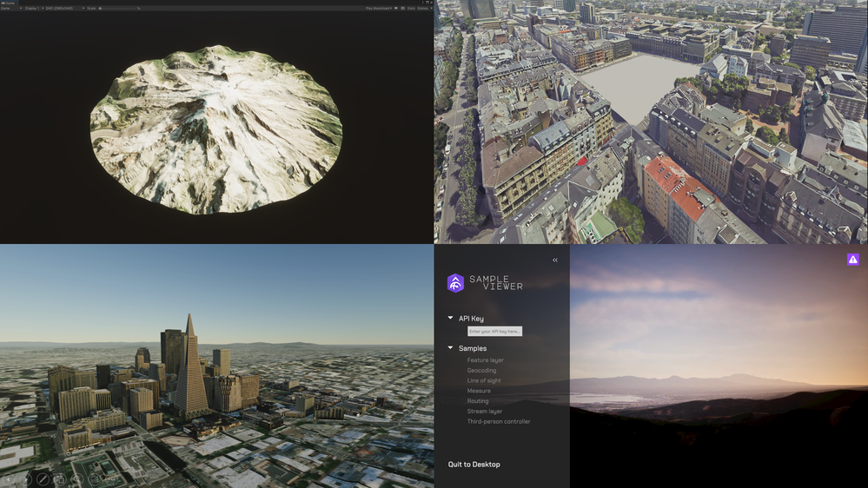Toggle mute audio icon in Game view
868x488 pixels.
[396, 9]
